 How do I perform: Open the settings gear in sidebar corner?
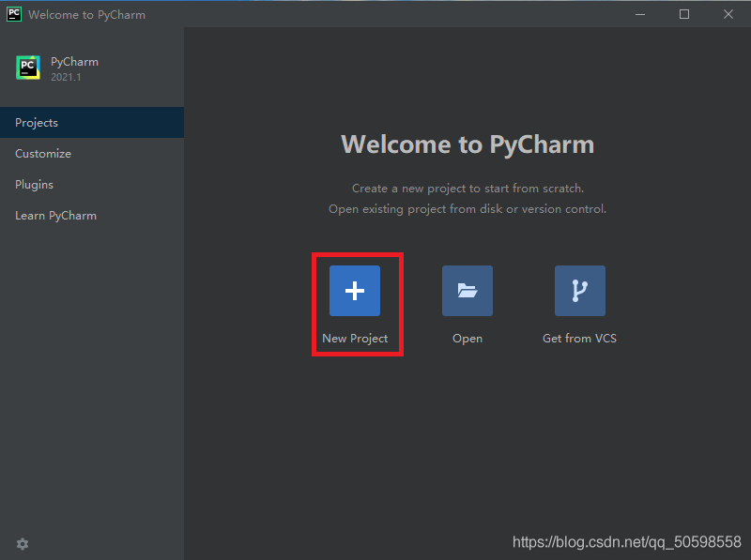(23, 544)
